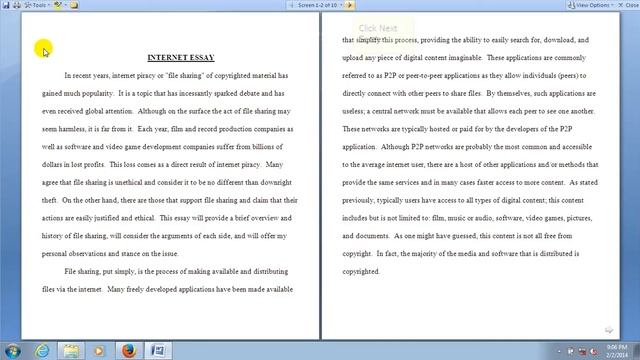Close Full Screen Reading view
The height and width of the screenshot is (360, 640).
tap(629, 5)
